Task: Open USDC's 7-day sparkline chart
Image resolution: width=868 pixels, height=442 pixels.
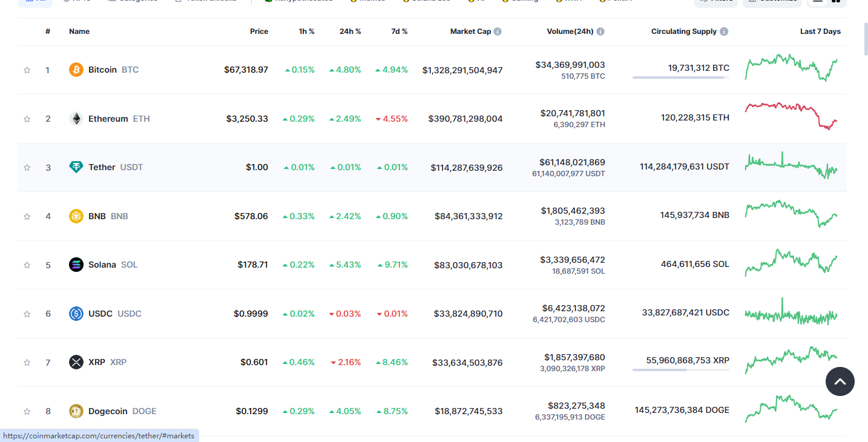Action: [x=792, y=312]
